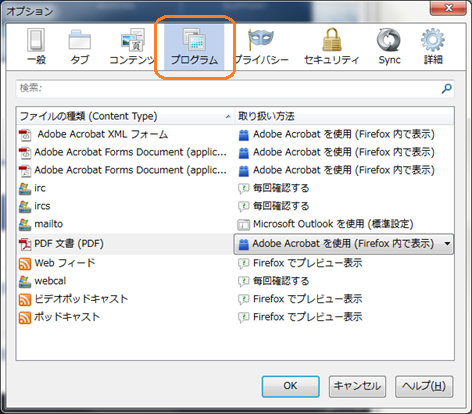Click the irc protocol icon

tap(25, 188)
